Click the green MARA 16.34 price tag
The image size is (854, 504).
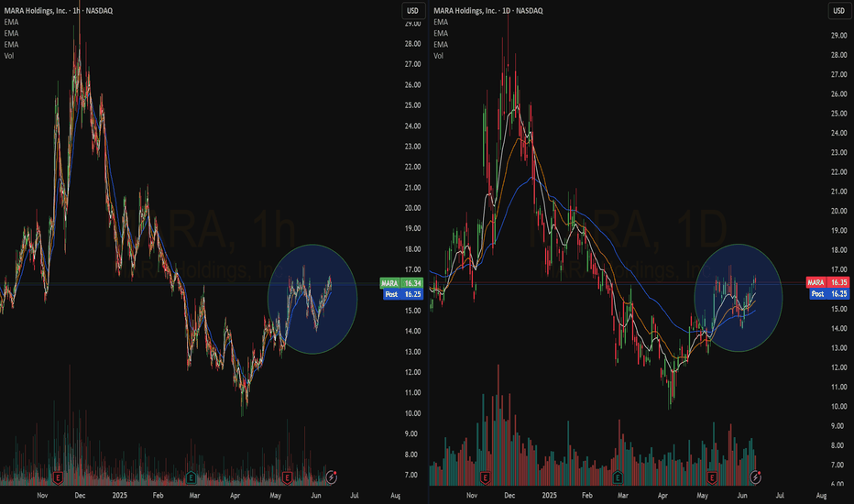pos(401,283)
